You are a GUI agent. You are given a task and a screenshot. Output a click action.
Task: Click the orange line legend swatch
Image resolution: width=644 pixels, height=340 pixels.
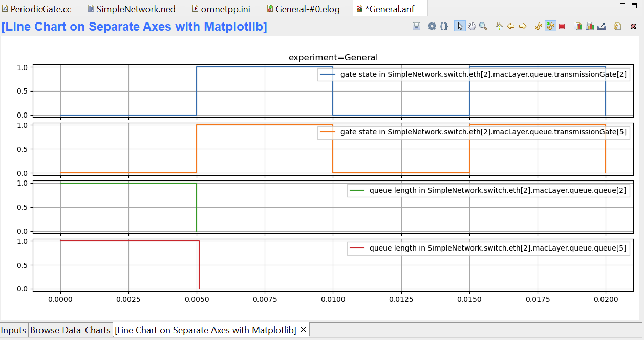[328, 132]
